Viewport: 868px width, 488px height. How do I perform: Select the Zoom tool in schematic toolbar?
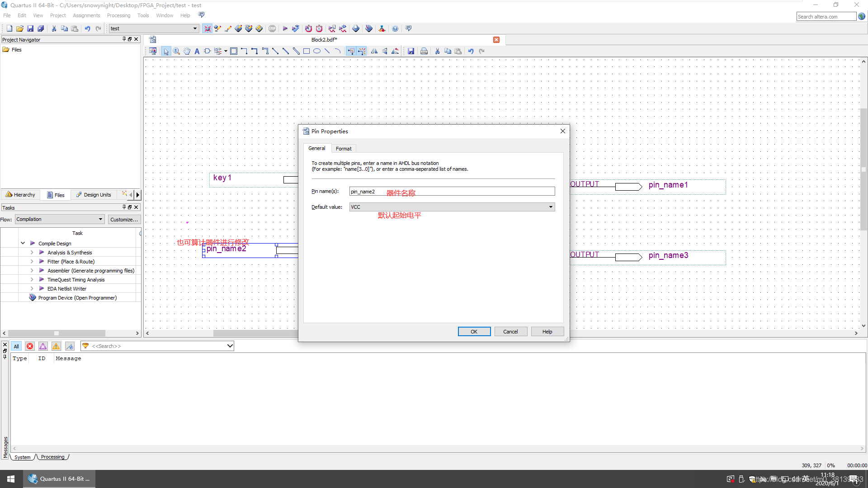pos(176,51)
